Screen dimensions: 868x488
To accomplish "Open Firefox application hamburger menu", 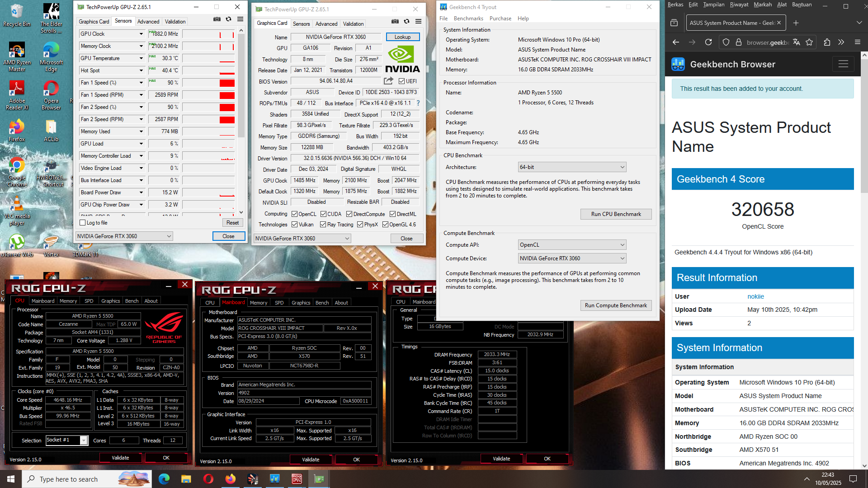I will tap(858, 42).
